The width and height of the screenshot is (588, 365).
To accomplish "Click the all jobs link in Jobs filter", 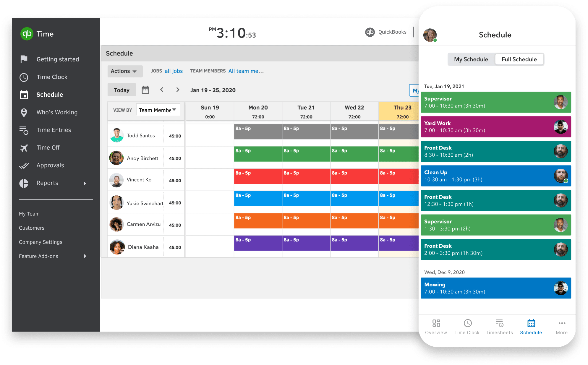I will pos(174,71).
